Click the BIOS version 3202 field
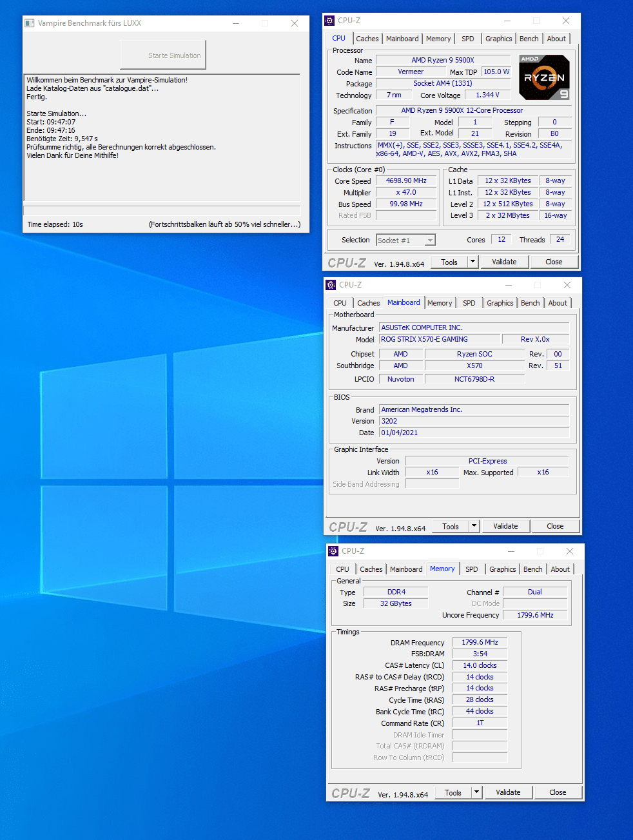Image resolution: width=633 pixels, height=840 pixels. (x=474, y=421)
